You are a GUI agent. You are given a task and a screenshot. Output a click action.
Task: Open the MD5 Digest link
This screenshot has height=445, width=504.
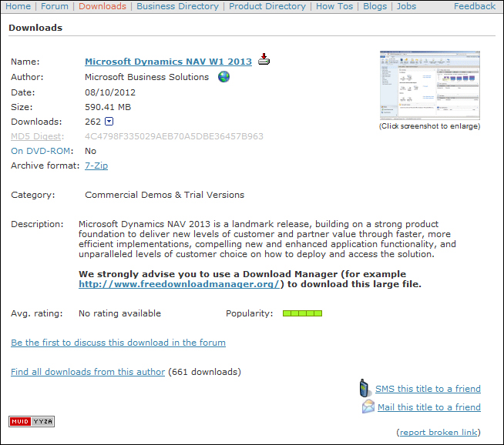pos(35,136)
